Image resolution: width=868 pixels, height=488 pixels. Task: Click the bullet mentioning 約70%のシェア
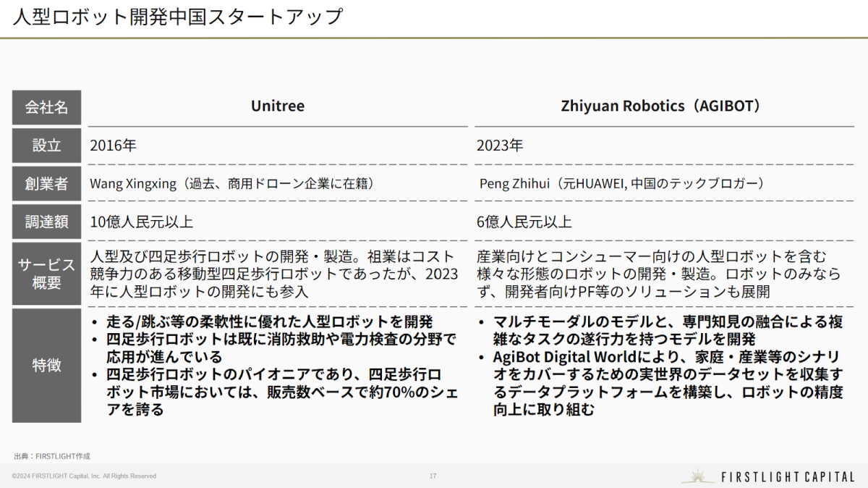(x=275, y=392)
